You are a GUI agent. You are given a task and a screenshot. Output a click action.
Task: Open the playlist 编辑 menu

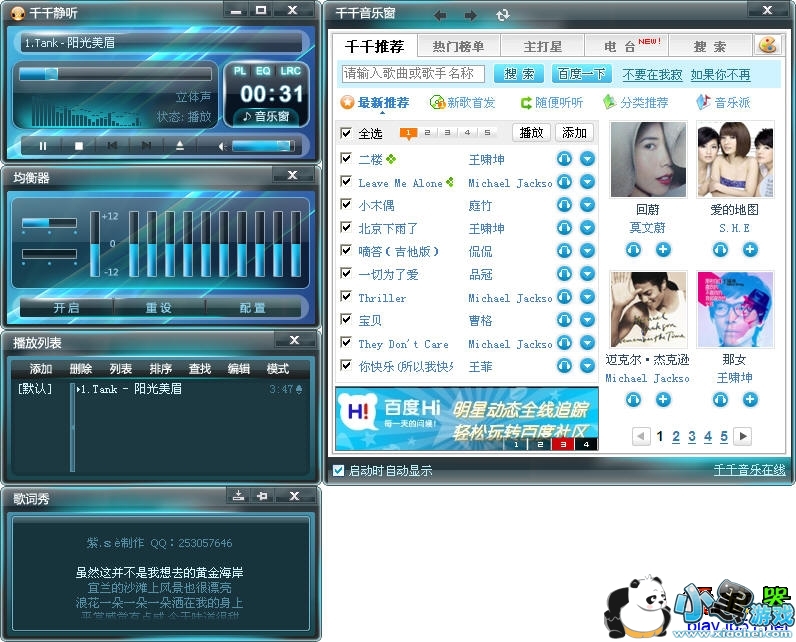[x=239, y=369]
